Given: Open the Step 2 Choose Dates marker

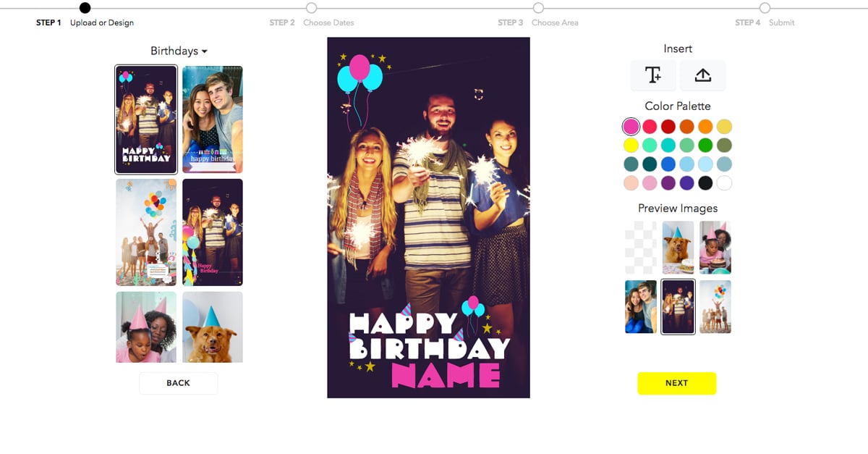Looking at the screenshot, I should (x=311, y=8).
